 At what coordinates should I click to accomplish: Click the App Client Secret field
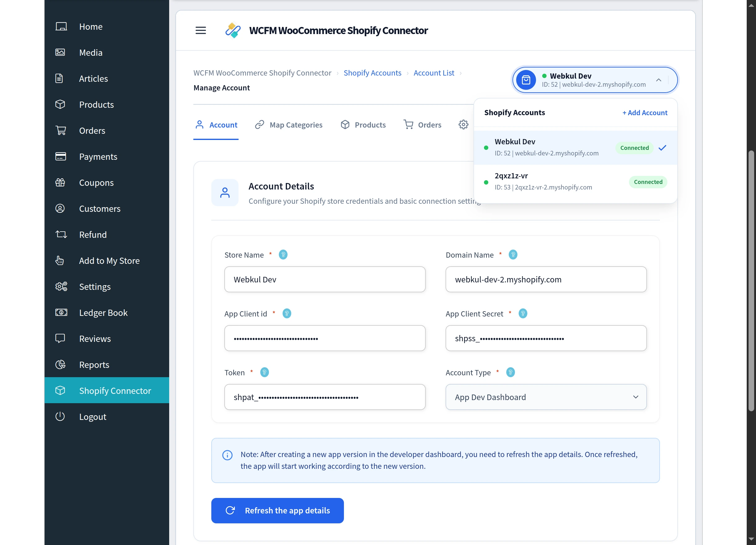pos(546,338)
